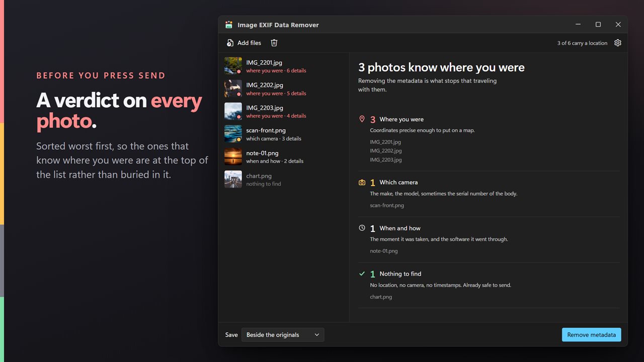
Task: Click the Nothing to find heading
Action: 400,274
